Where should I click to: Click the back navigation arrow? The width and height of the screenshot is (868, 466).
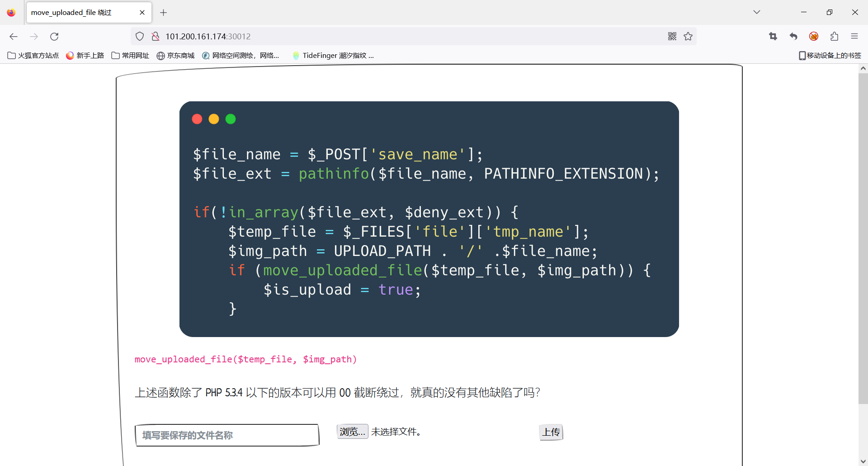14,37
